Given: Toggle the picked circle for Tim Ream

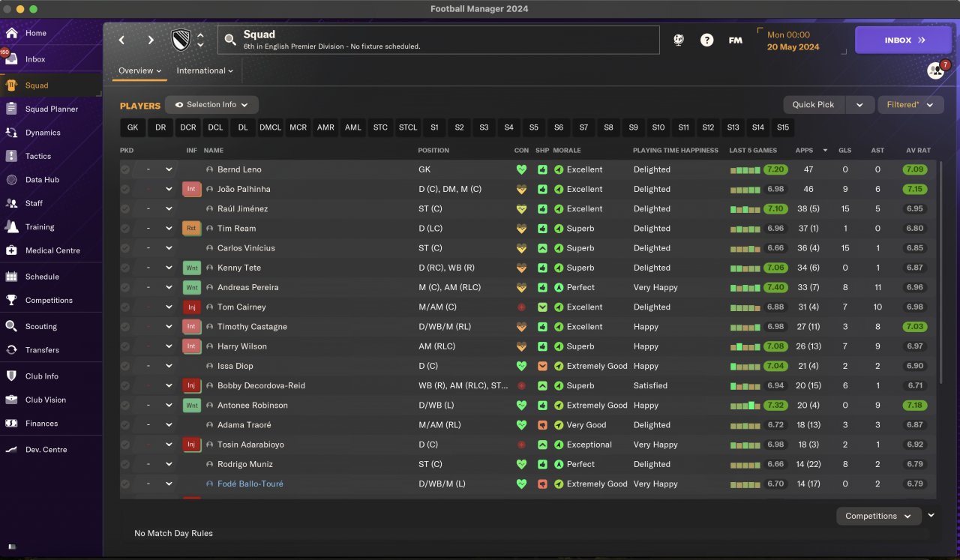Looking at the screenshot, I should tap(125, 229).
